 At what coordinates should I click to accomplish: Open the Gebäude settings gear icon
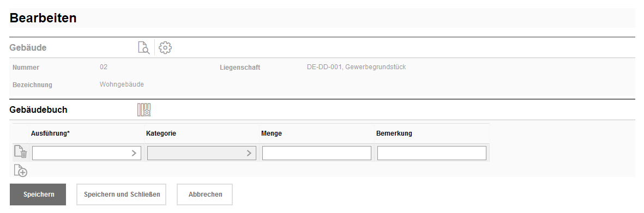click(x=165, y=47)
